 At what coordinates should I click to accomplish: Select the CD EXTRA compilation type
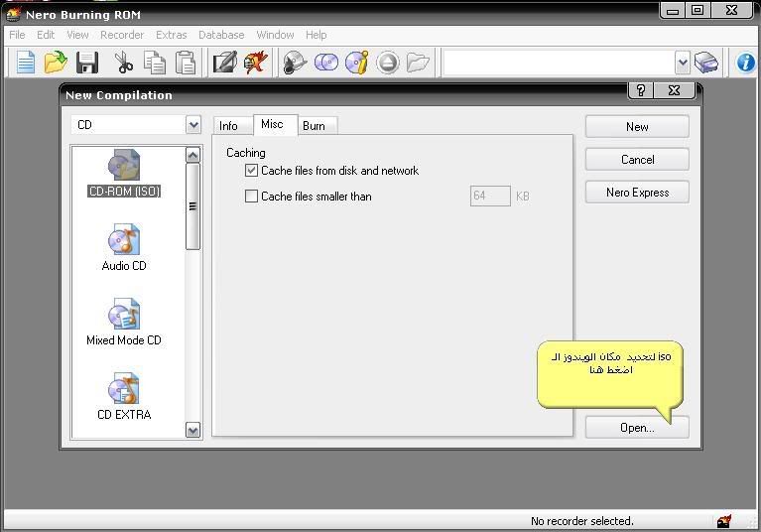(x=124, y=396)
